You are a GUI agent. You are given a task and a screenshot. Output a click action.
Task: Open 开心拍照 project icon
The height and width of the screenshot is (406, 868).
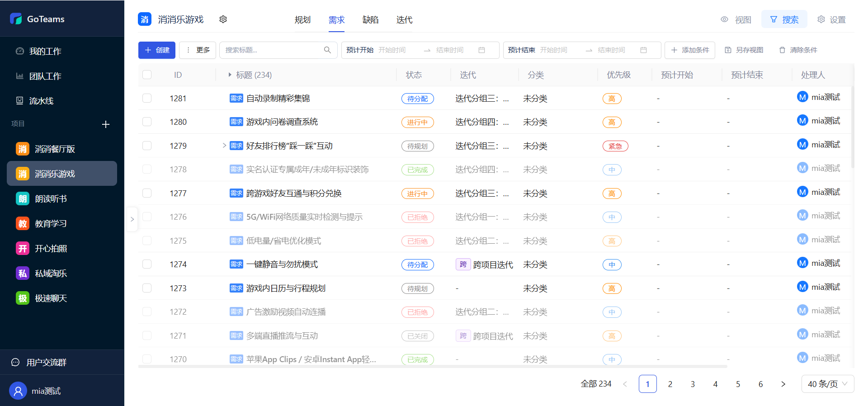[x=23, y=249]
